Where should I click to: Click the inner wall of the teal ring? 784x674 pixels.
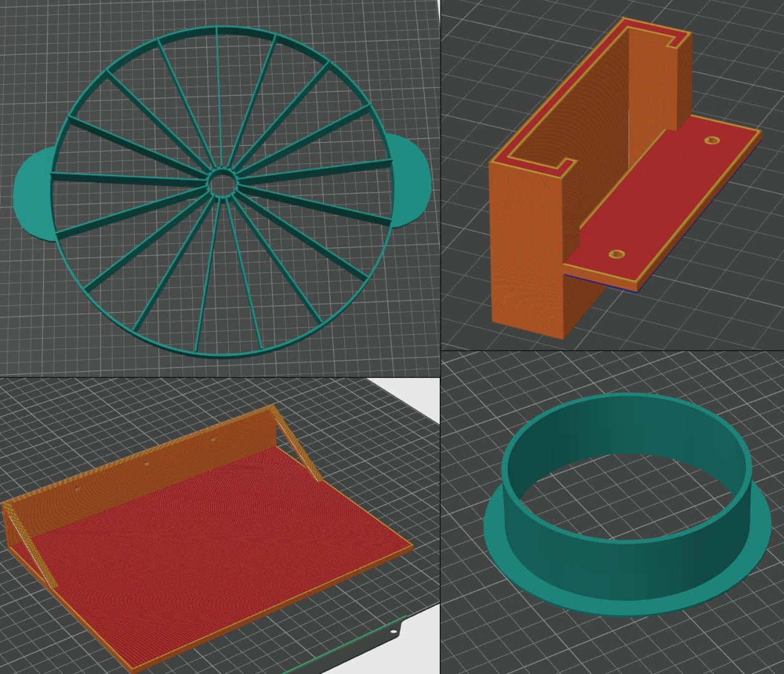pyautogui.click(x=624, y=430)
